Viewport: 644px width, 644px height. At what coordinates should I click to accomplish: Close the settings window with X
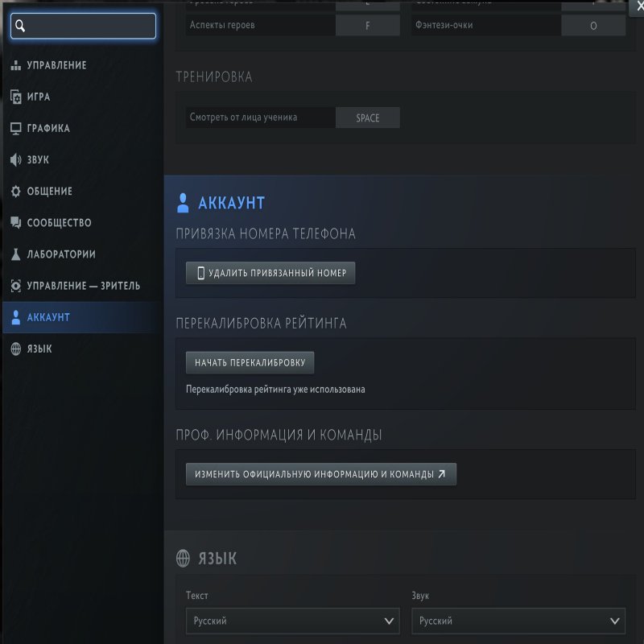coord(638,6)
